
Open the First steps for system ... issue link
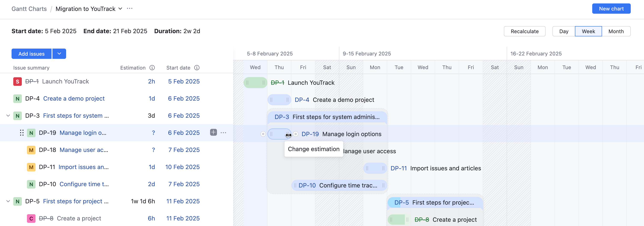76,116
